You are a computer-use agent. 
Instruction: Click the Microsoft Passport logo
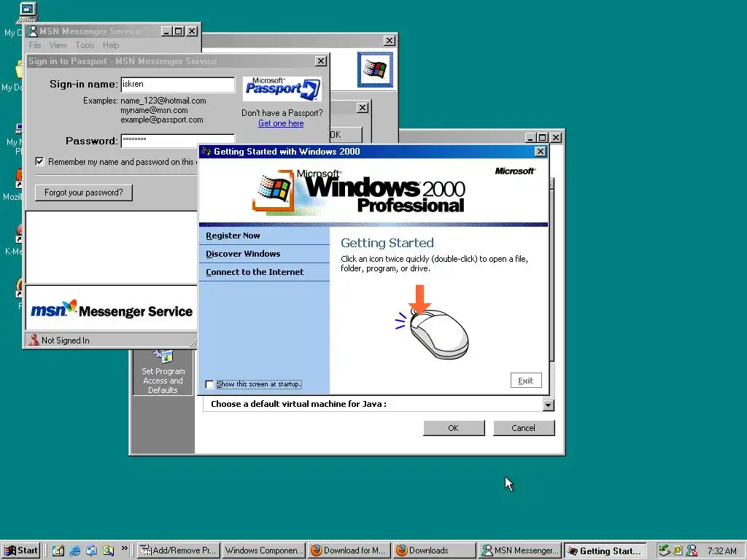pos(282,88)
